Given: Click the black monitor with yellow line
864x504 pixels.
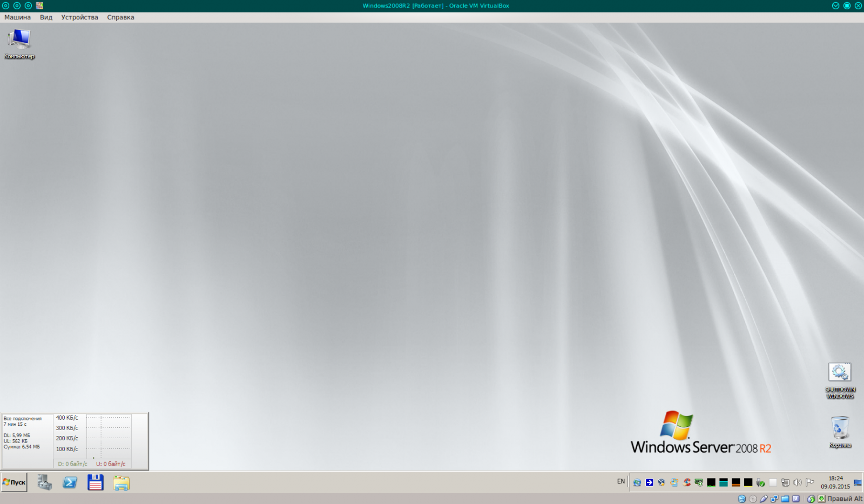Looking at the screenshot, I should [x=748, y=482].
